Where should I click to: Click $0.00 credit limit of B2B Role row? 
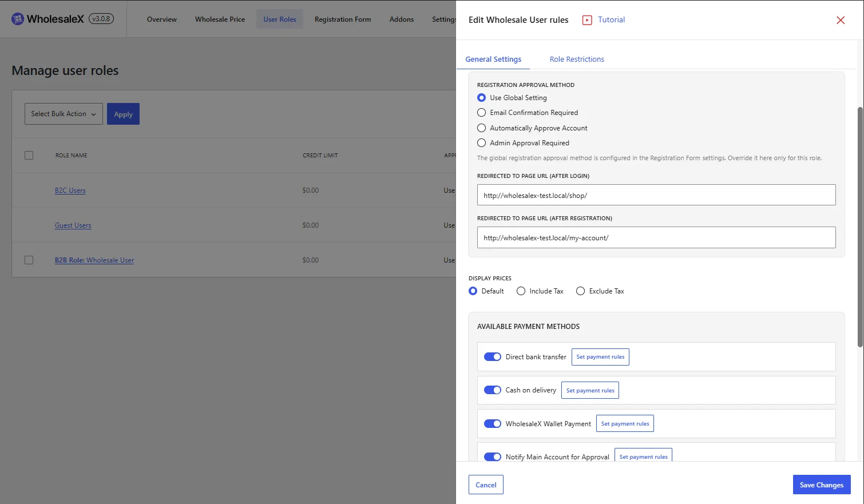(311, 260)
